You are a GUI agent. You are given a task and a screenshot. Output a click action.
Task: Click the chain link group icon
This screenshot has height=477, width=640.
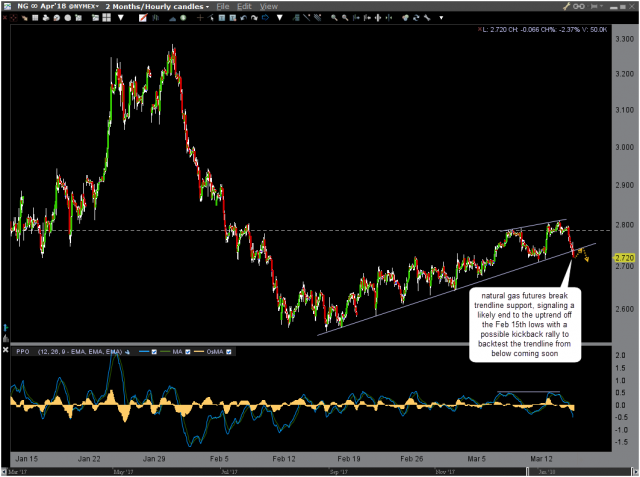[x=579, y=7]
